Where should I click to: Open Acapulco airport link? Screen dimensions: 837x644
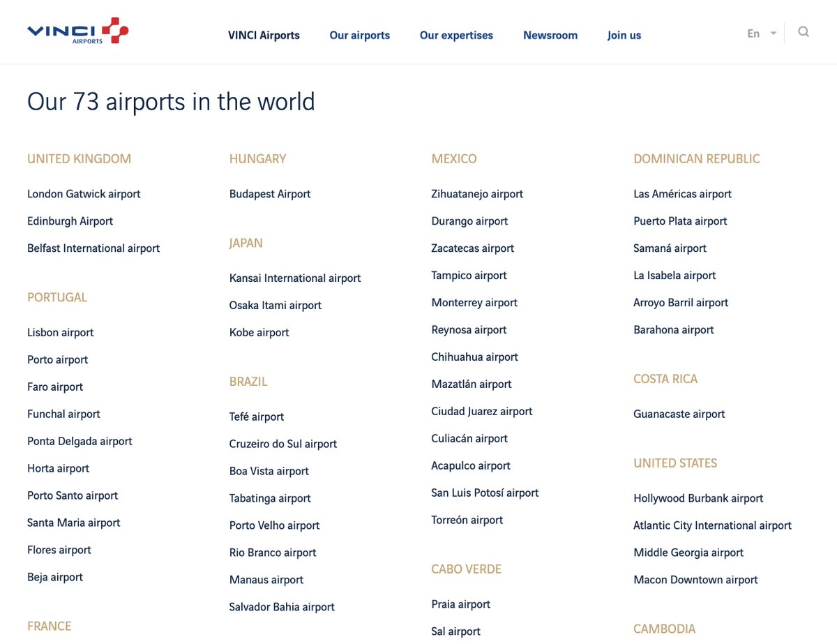pos(471,466)
